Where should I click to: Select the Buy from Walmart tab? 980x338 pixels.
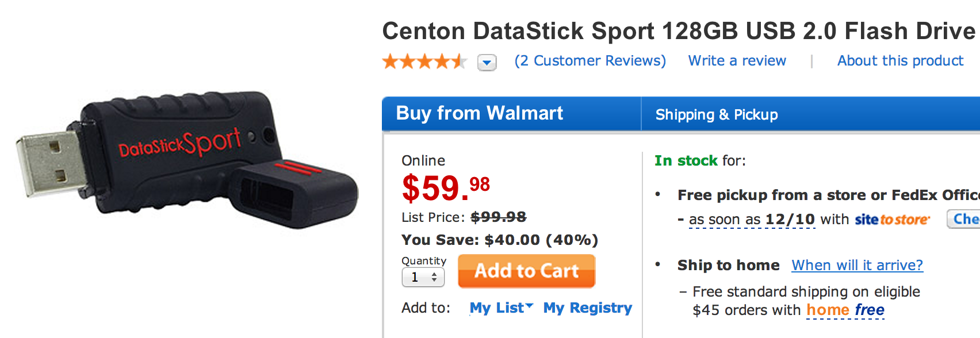[x=480, y=114]
